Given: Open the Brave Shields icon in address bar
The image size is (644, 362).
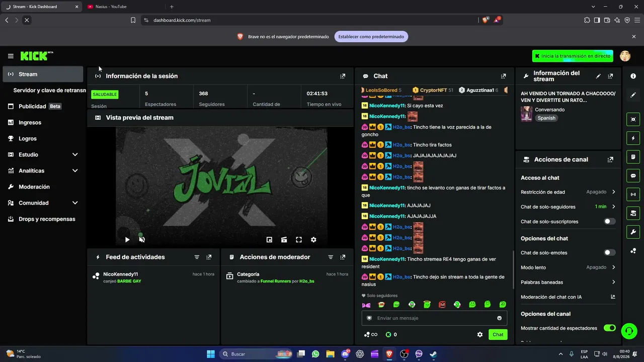Looking at the screenshot, I should [x=486, y=20].
